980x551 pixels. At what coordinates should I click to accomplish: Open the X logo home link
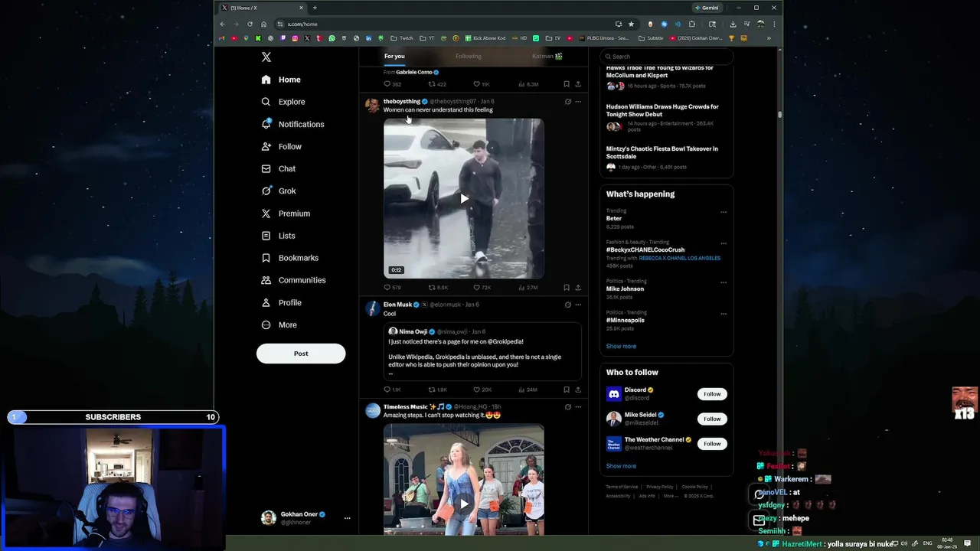coord(266,57)
